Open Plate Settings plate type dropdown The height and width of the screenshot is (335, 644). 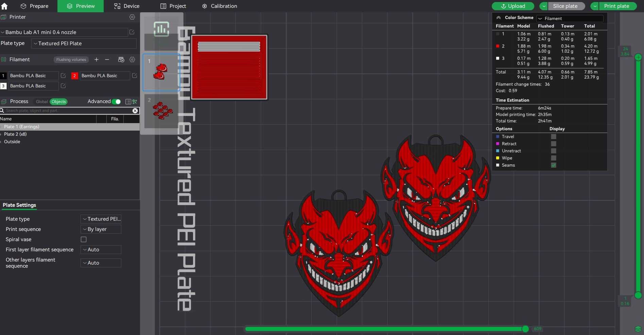[x=101, y=219]
